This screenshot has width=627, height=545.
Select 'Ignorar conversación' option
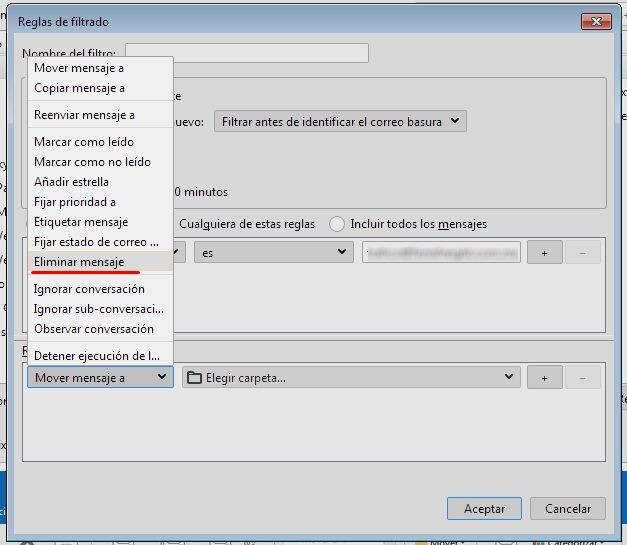pyautogui.click(x=100, y=289)
